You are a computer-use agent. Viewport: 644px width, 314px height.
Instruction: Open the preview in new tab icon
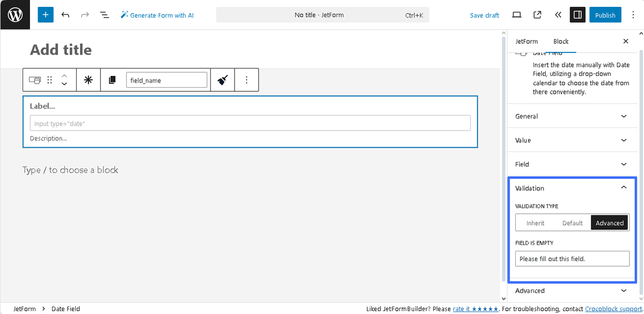pos(537,14)
